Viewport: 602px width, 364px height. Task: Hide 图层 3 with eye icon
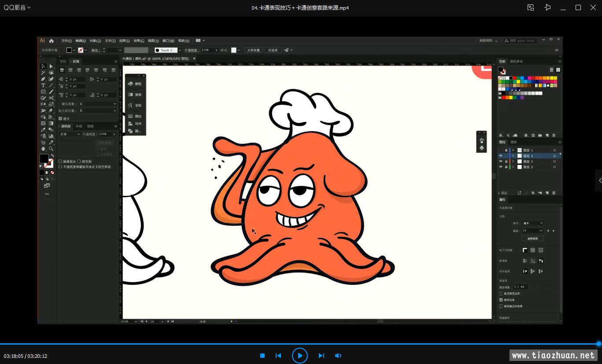501,167
